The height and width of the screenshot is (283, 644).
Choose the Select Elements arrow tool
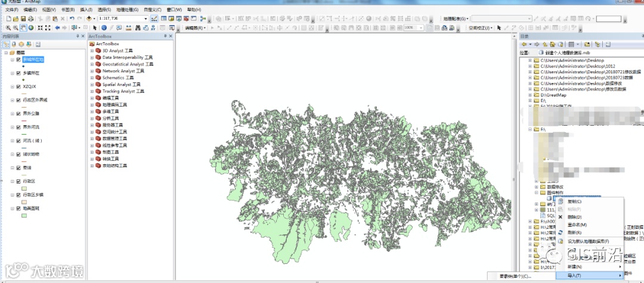click(95, 28)
